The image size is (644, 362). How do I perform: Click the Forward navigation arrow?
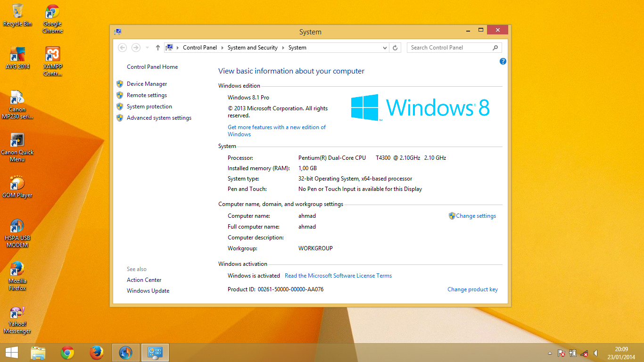point(136,48)
